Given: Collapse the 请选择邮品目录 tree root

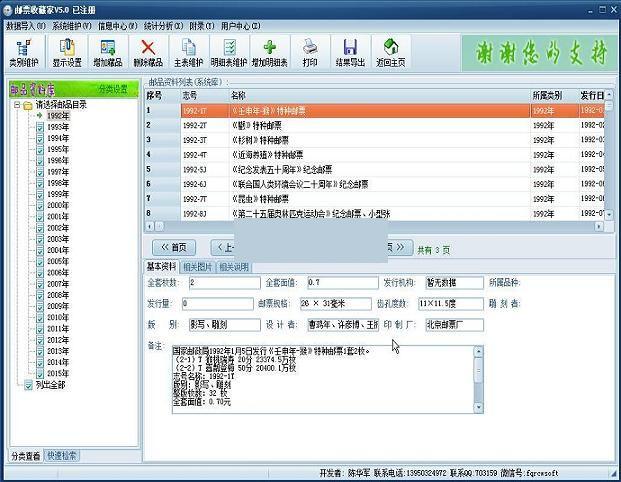Looking at the screenshot, I should click(18, 104).
